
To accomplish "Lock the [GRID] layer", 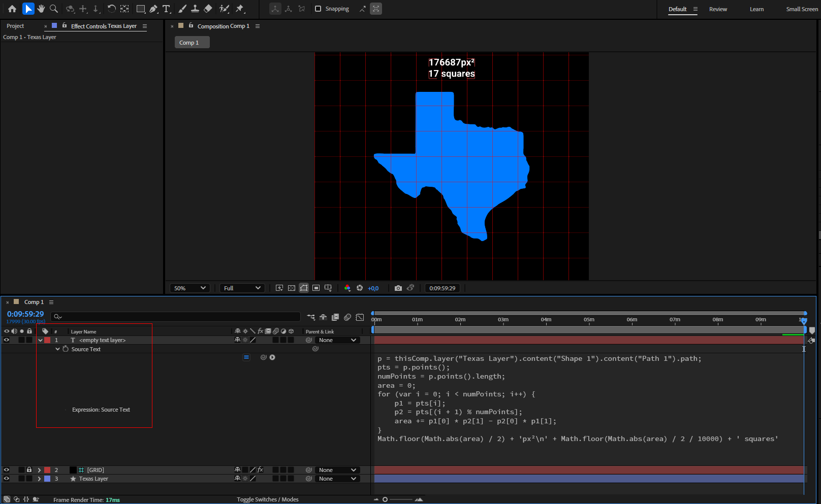I will (29, 469).
